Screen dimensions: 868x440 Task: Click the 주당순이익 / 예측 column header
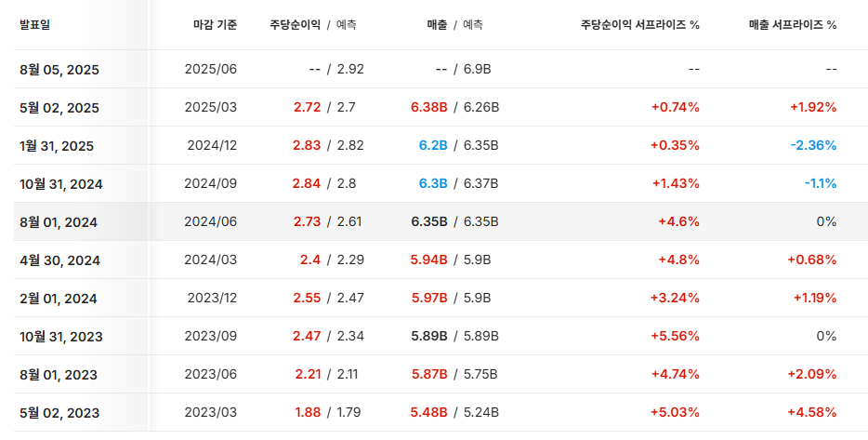313,25
